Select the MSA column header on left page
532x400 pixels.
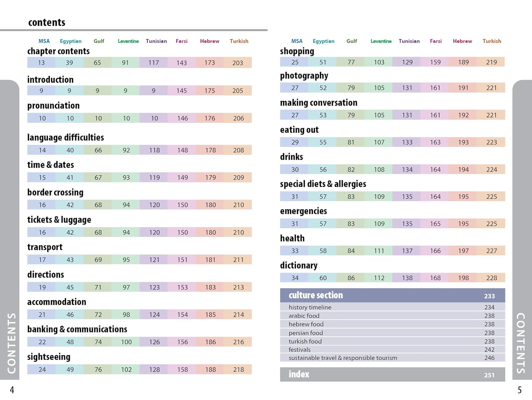(44, 41)
